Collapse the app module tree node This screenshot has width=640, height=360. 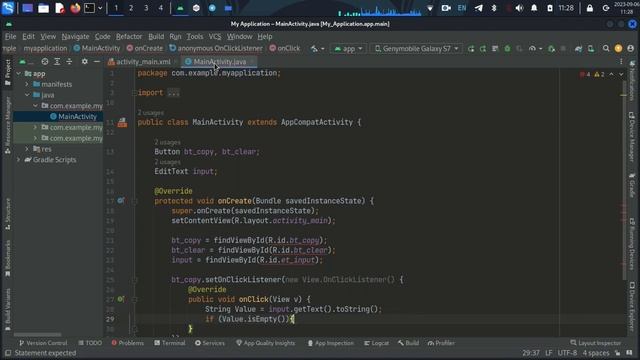pos(19,74)
